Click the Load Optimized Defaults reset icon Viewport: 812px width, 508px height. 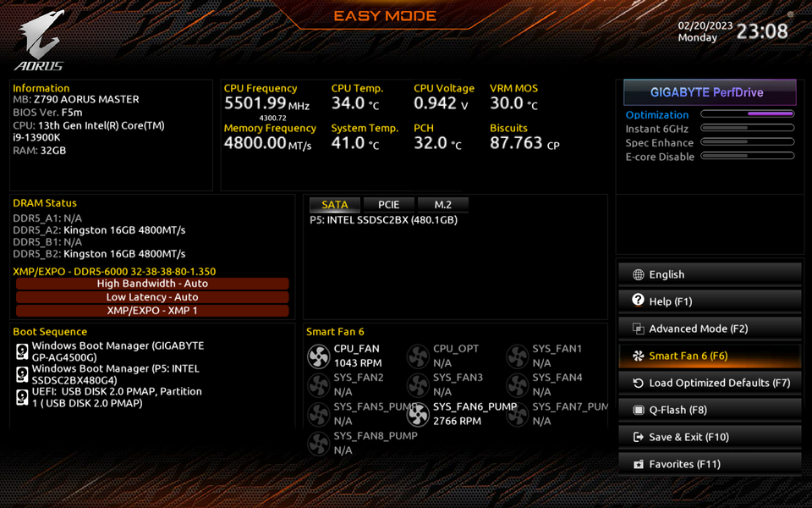638,383
